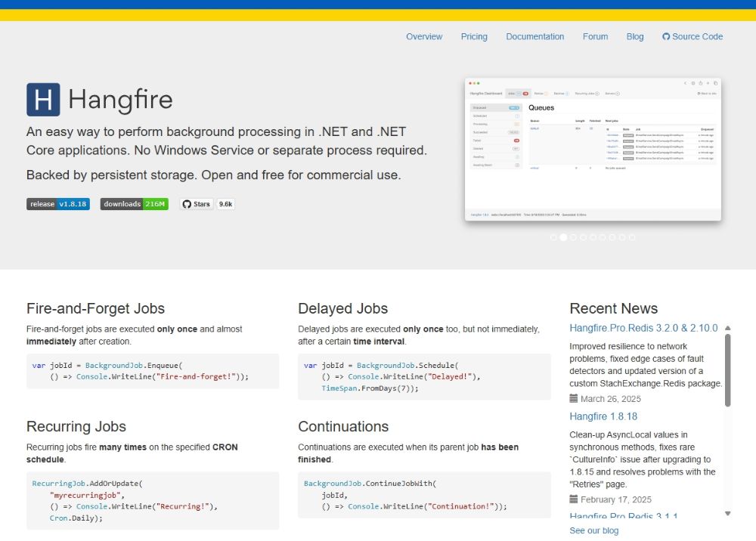Select the active second carousel dot
The width and height of the screenshot is (756, 541).
point(563,237)
